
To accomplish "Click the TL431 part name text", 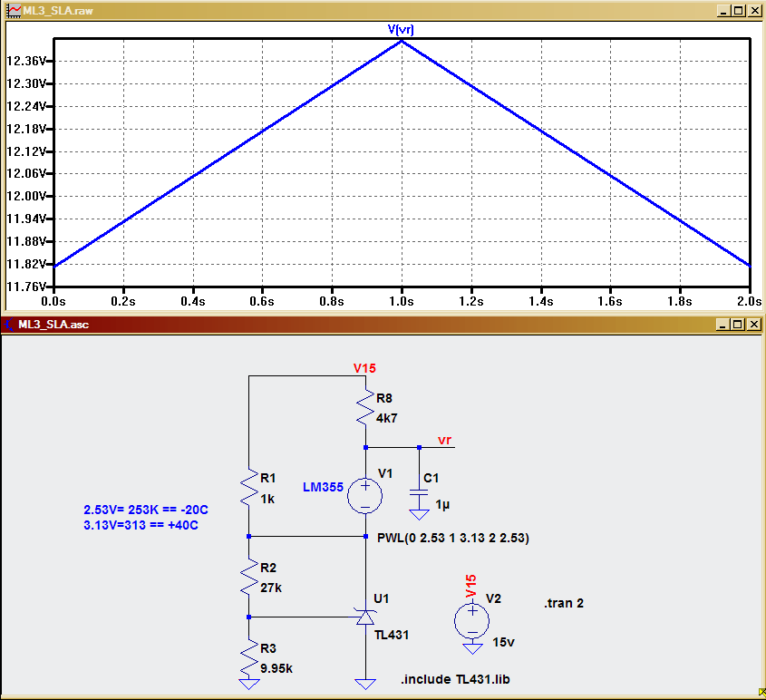I will pos(392,635).
